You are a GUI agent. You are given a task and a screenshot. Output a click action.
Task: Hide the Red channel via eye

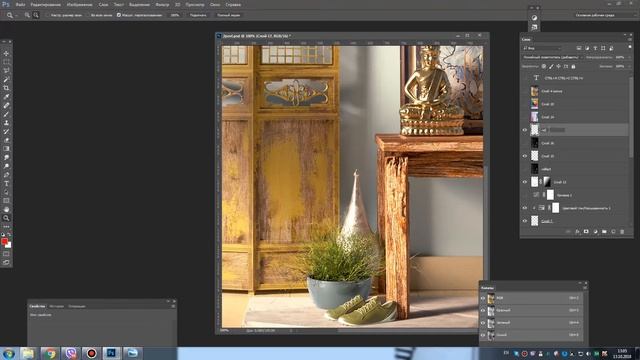point(483,310)
